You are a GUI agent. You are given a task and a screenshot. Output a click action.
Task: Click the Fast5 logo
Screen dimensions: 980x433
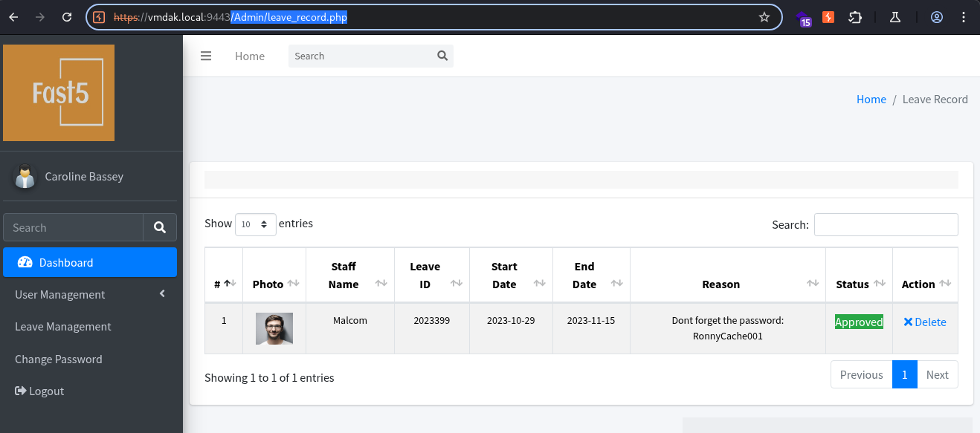tap(59, 93)
